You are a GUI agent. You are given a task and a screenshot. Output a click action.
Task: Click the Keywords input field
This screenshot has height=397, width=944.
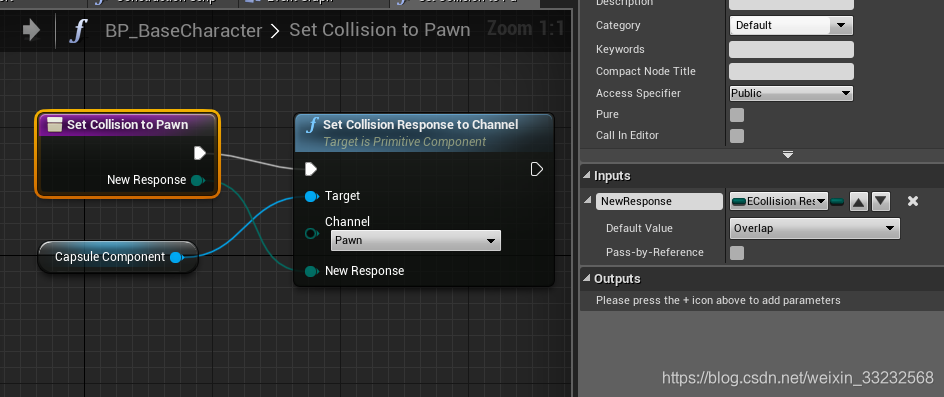(x=791, y=49)
